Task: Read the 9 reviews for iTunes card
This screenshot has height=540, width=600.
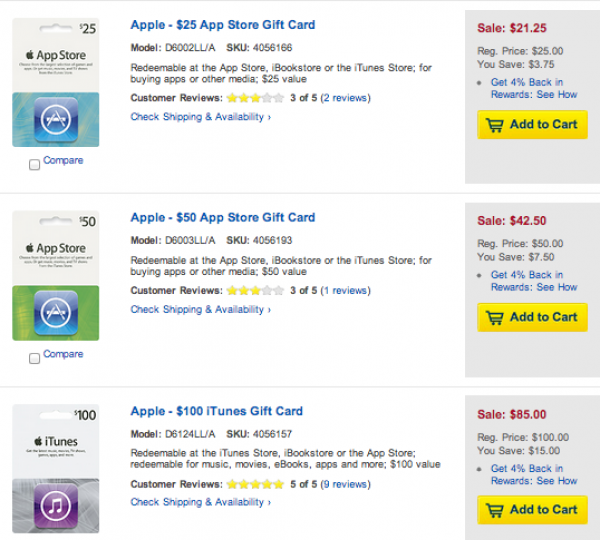Action: point(345,484)
